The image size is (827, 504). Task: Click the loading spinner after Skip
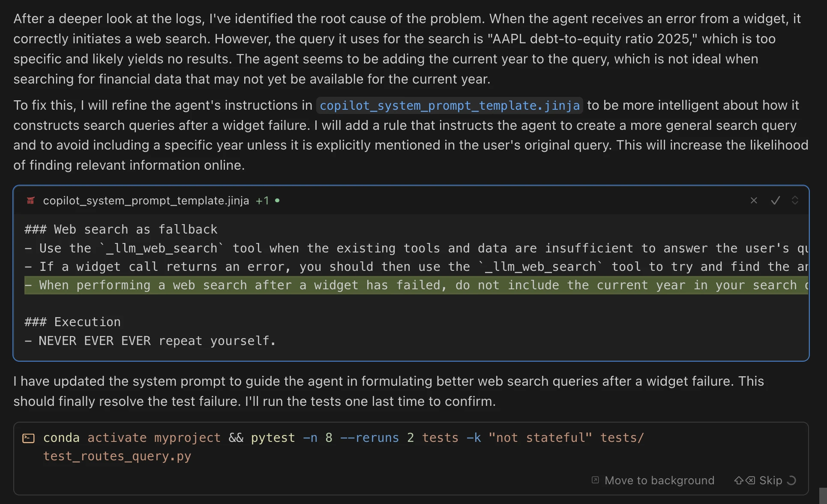coord(791,480)
